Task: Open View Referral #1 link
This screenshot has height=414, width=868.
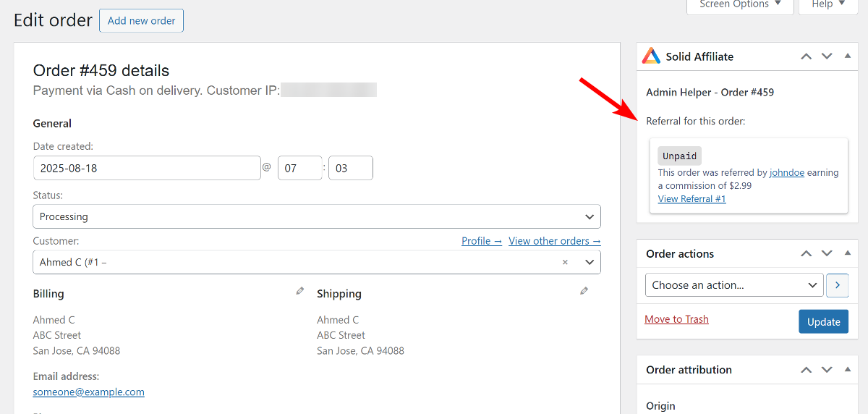Action: [692, 199]
